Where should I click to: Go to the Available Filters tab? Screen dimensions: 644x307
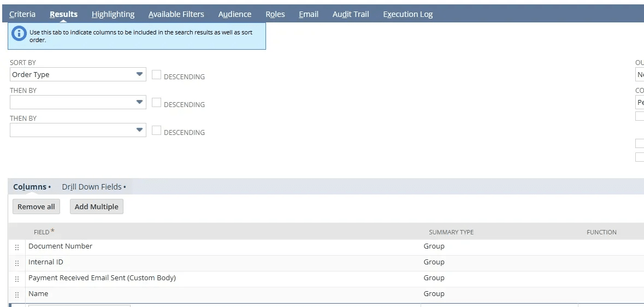176,14
